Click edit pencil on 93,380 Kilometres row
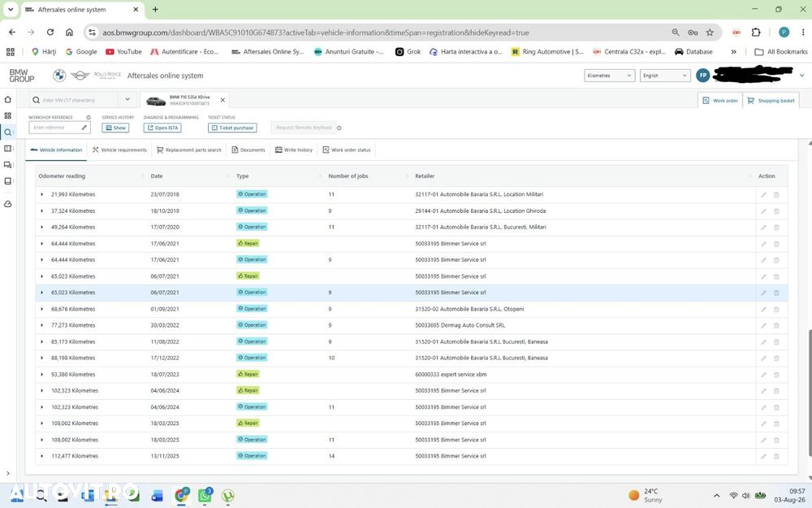Viewport: 812px width, 508px height. [763, 375]
